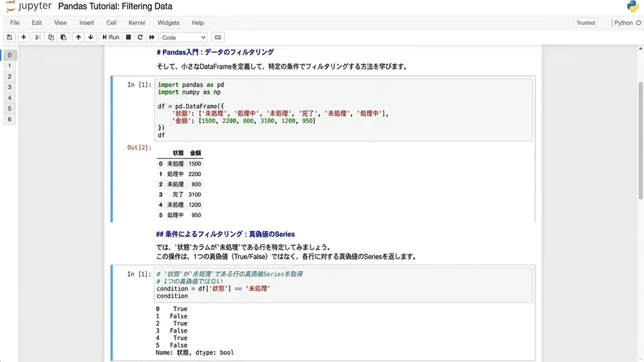Select sidebar row 6

click(x=9, y=119)
